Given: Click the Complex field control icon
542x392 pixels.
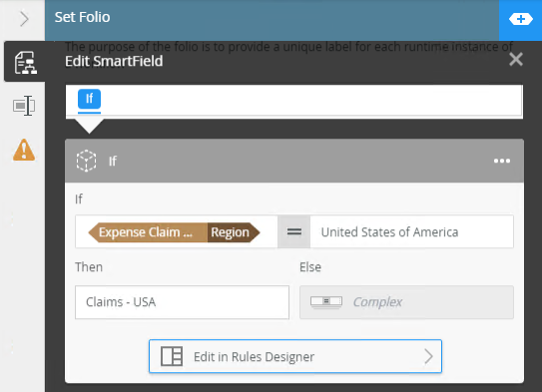Looking at the screenshot, I should [x=326, y=302].
